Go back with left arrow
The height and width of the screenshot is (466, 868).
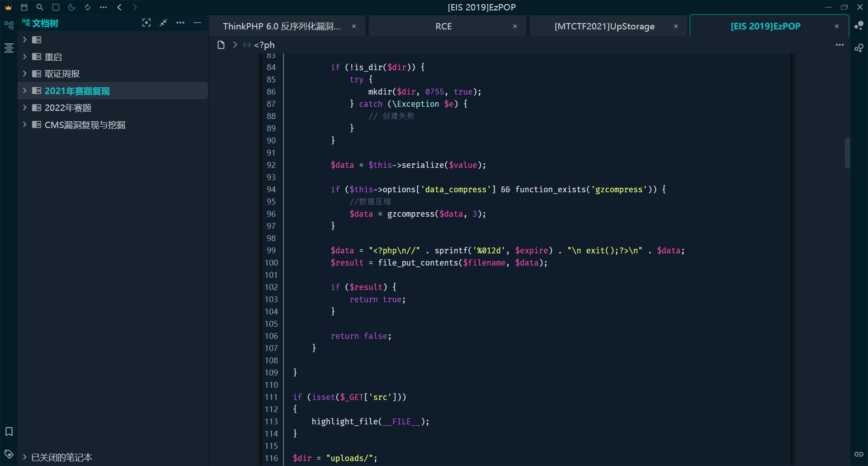point(119,7)
